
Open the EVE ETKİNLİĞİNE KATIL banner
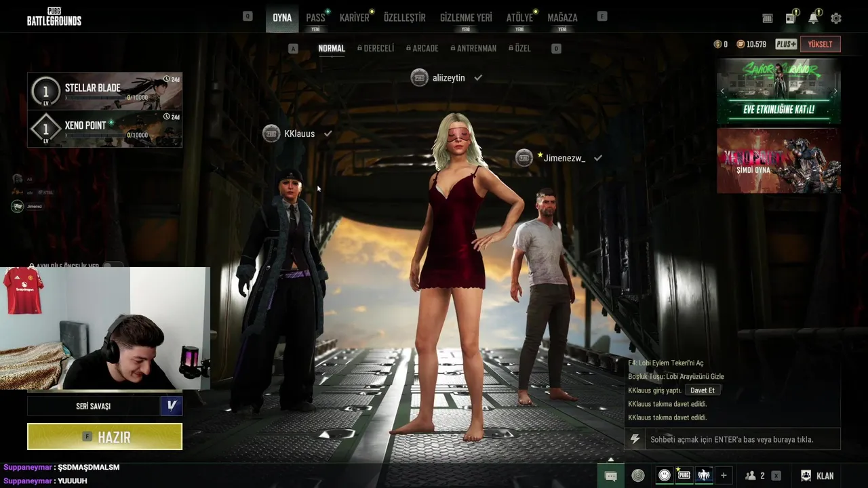tap(778, 91)
